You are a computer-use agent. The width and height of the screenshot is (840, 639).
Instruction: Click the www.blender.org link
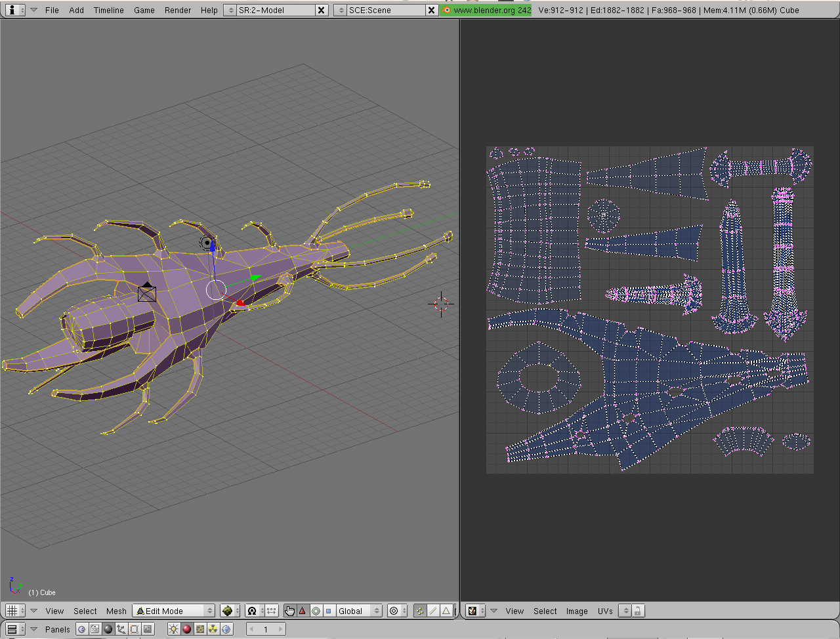coord(486,10)
